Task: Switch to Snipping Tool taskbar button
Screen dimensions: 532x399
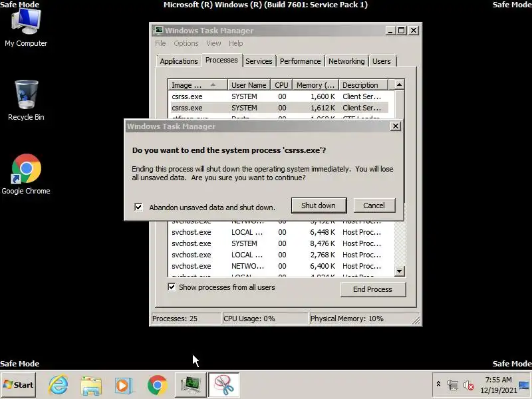Action: point(224,385)
